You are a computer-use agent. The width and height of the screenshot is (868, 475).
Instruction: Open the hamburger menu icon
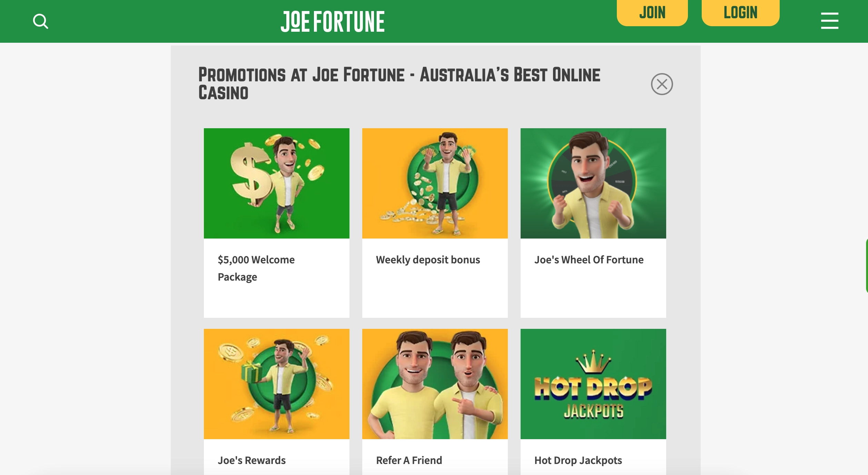pos(829,21)
